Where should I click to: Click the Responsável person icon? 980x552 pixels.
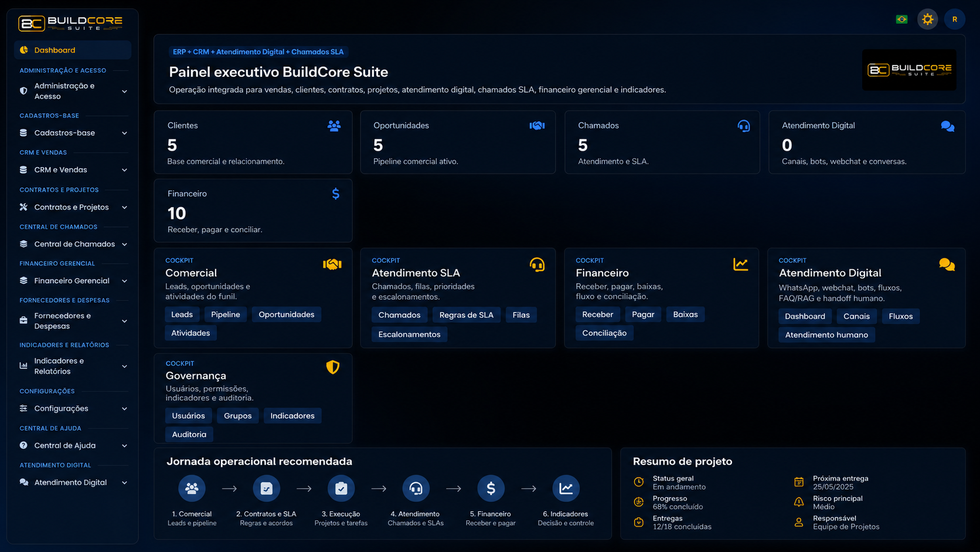coord(799,522)
